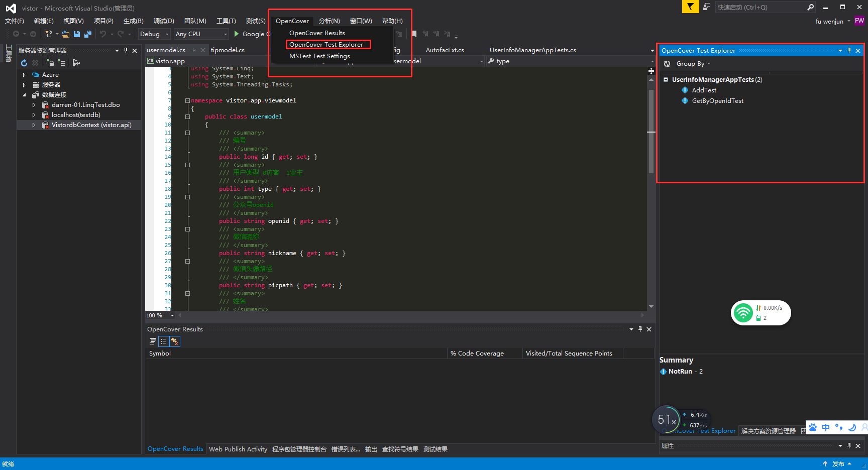Toggle the third OpenCover Results toolbar button
Image resolution: width=868 pixels, height=470 pixels.
coord(174,341)
